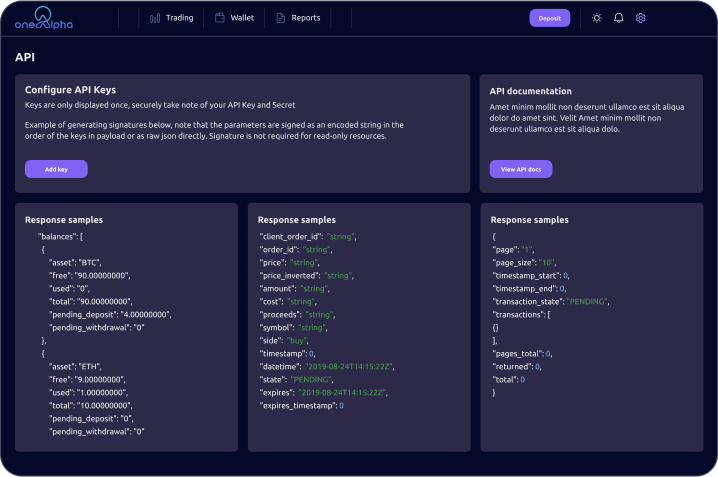The width and height of the screenshot is (718, 477).
Task: Click the Configure API Keys heading
Action: point(77,90)
